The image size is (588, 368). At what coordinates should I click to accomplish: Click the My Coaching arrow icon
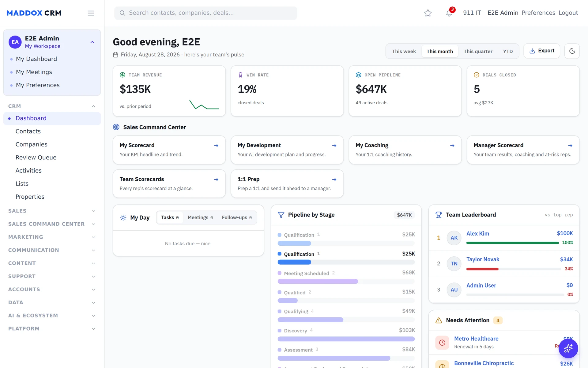coord(452,146)
